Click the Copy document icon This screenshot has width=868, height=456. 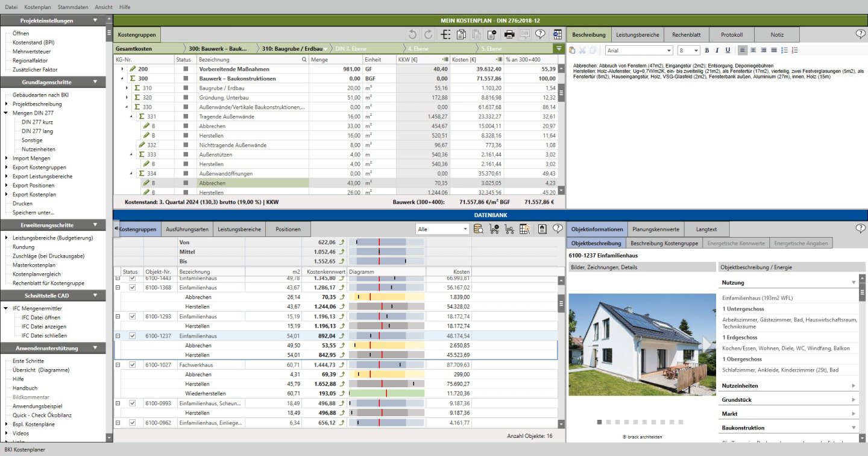pos(461,34)
